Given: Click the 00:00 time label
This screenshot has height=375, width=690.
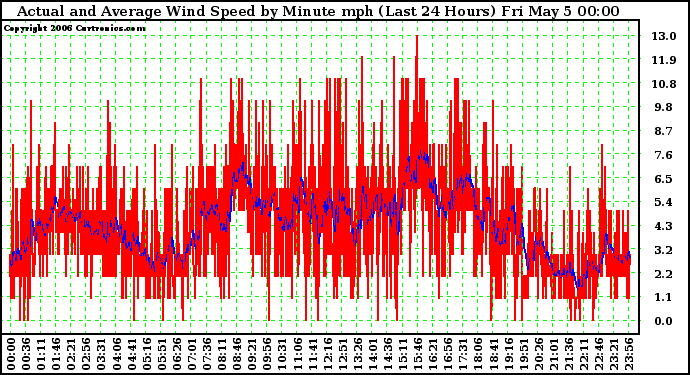Looking at the screenshot, I should coord(11,354).
